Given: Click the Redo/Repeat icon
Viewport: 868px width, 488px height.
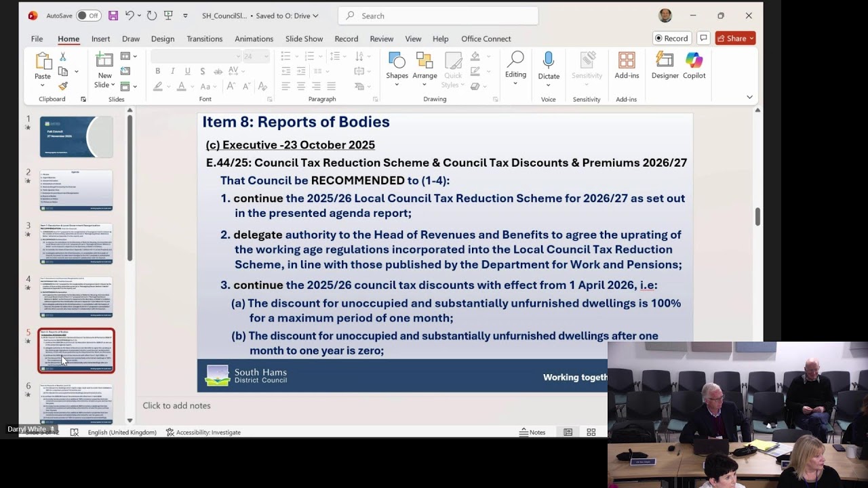Looking at the screenshot, I should coord(152,16).
